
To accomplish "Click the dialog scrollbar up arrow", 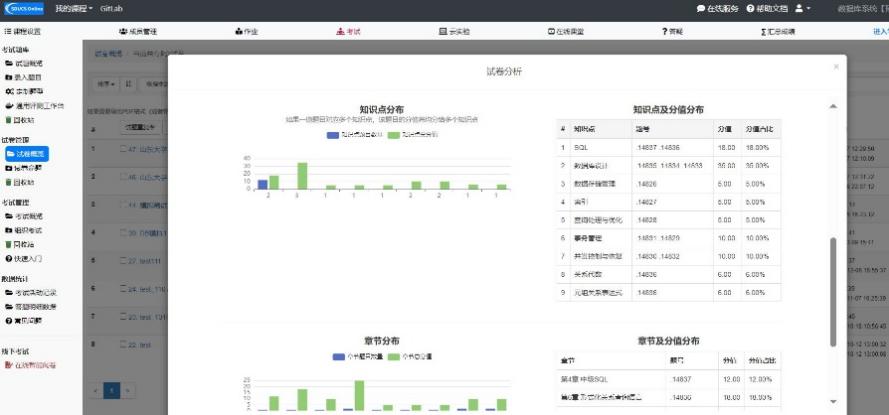I will [831, 106].
